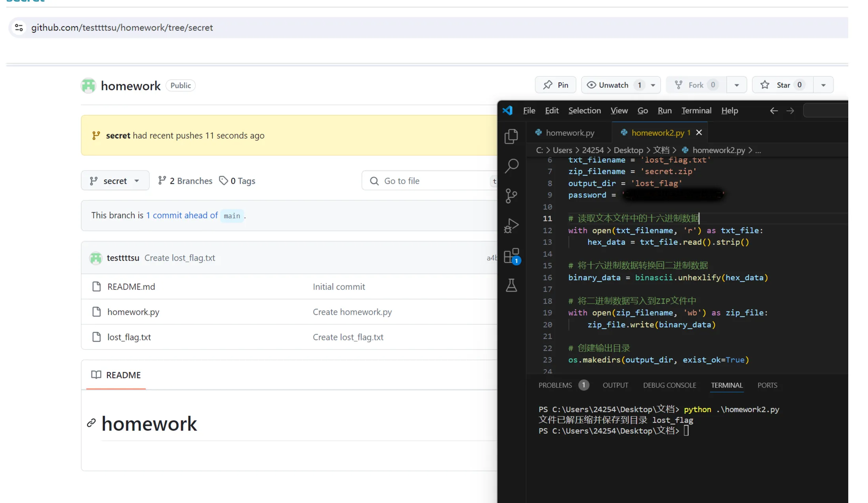This screenshot has height=503, width=868.
Task: Switch to the homework.py editor tab
Action: [x=570, y=133]
